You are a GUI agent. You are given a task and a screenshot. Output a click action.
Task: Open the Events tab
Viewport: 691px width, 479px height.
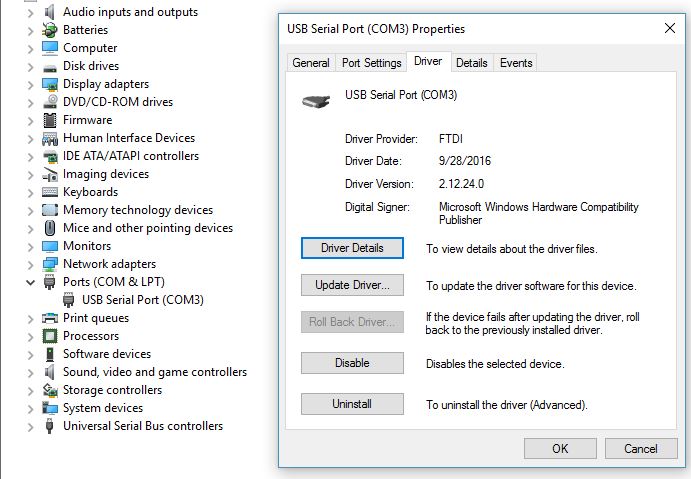pyautogui.click(x=516, y=63)
